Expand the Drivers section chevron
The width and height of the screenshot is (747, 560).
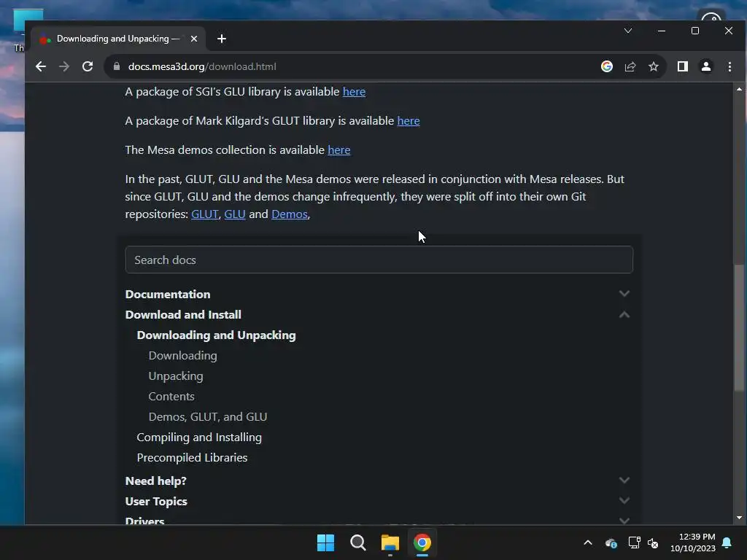pyautogui.click(x=624, y=521)
